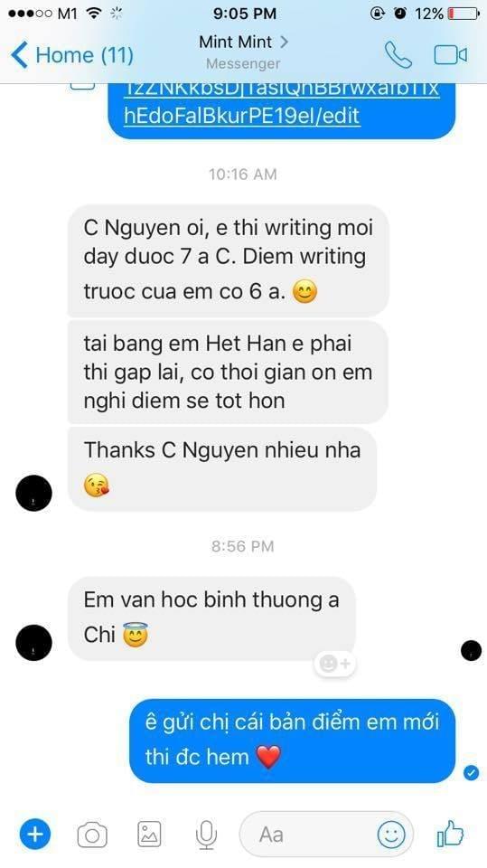The image size is (487, 868).
Task: Open the emoji picker in message field
Action: 391,835
